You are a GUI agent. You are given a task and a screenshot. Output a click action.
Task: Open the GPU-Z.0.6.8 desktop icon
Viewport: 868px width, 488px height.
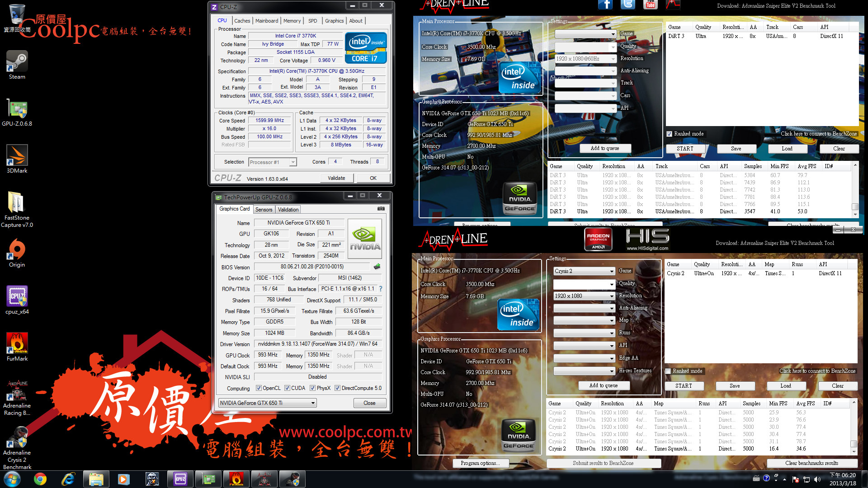tap(17, 112)
